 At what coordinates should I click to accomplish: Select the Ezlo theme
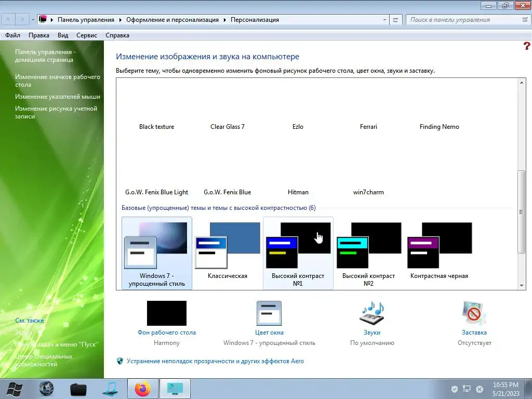click(298, 127)
